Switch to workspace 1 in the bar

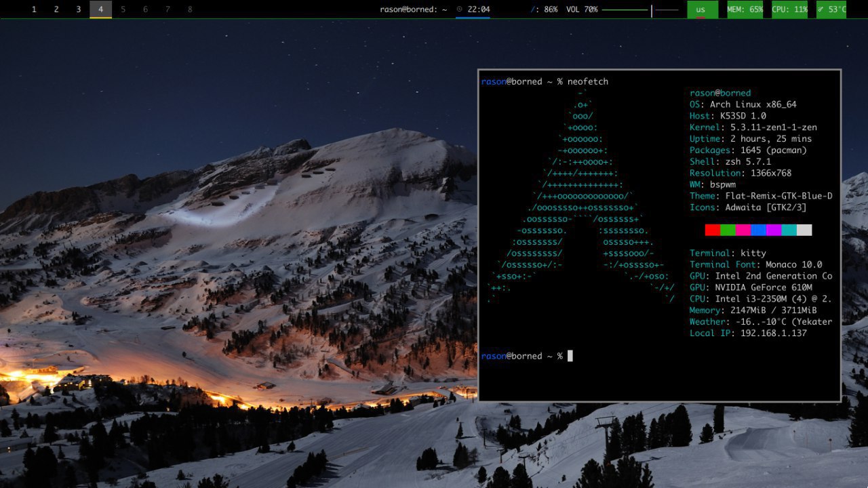[34, 9]
